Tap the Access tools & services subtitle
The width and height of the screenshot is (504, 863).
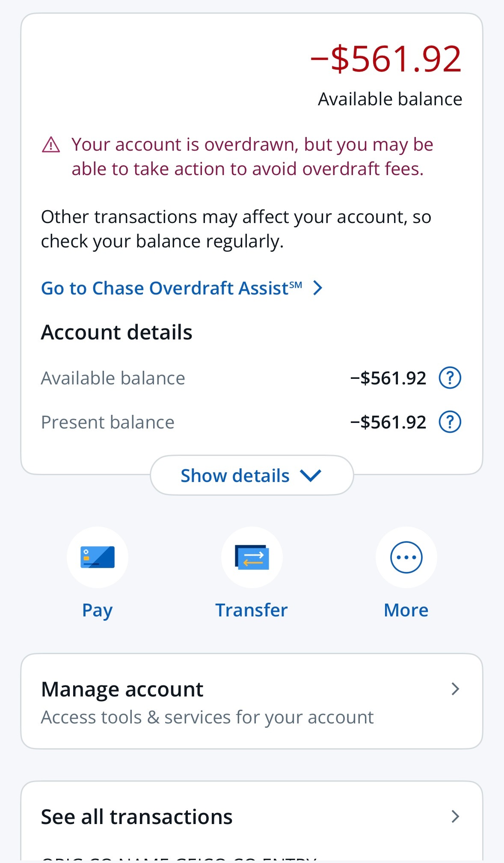(x=207, y=717)
